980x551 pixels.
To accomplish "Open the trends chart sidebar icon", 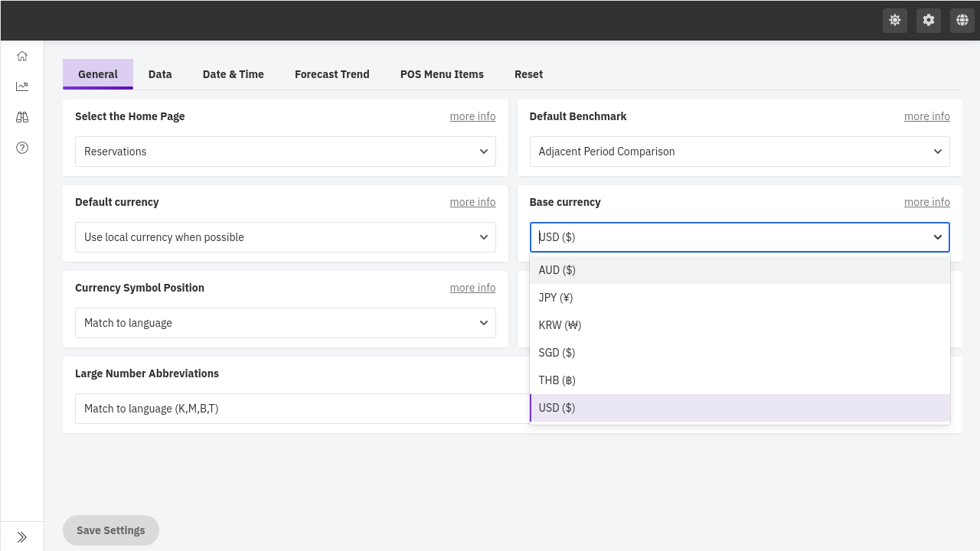I will (22, 86).
